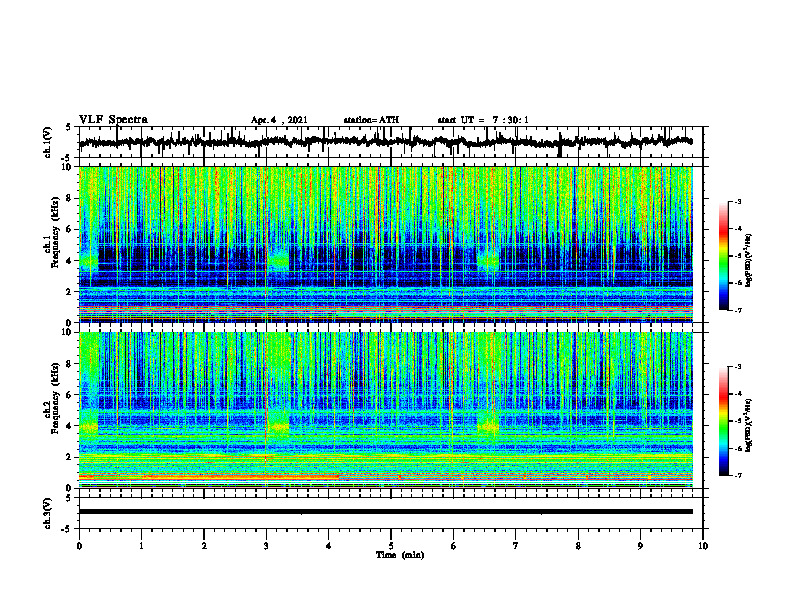
Task: Click time axis tick label "1"
Action: (x=141, y=546)
